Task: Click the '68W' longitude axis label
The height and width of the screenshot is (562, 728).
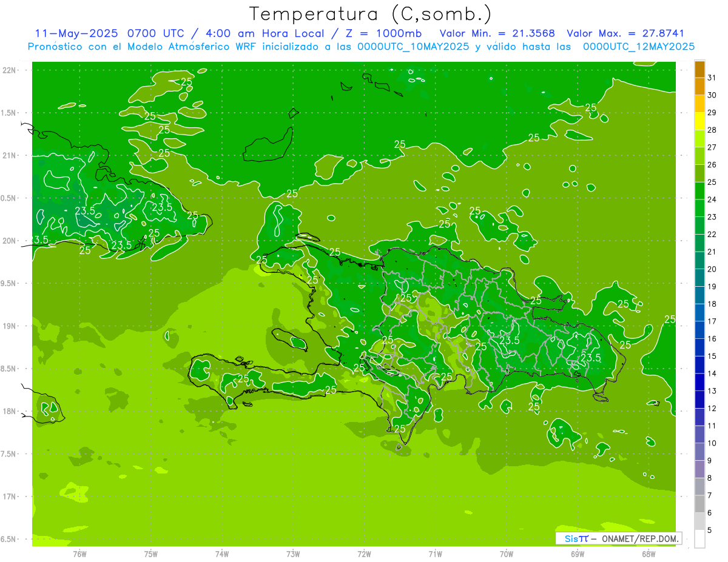Action: tap(649, 554)
